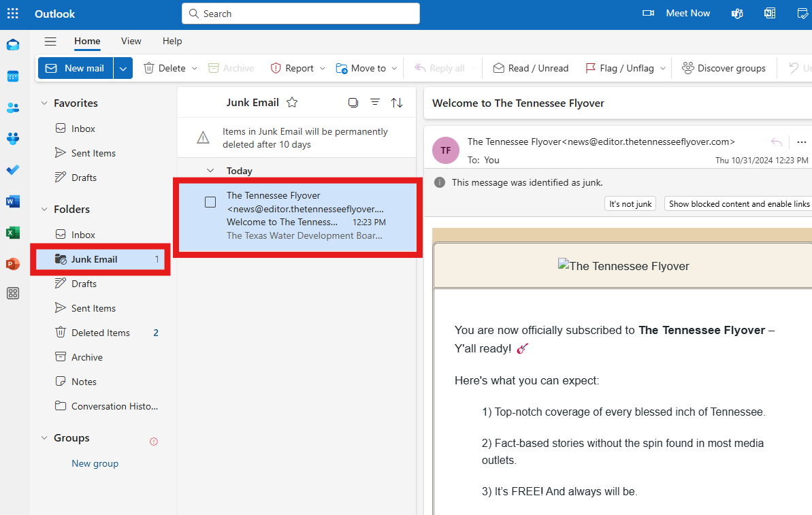Click the Flag / Unflag button

(619, 68)
